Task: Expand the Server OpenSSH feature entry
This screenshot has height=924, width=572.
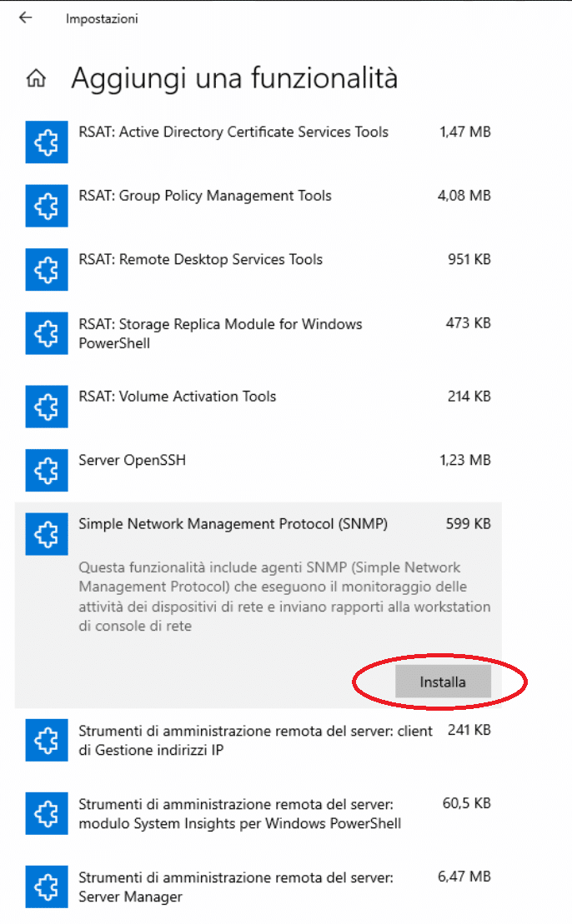Action: 258,470
